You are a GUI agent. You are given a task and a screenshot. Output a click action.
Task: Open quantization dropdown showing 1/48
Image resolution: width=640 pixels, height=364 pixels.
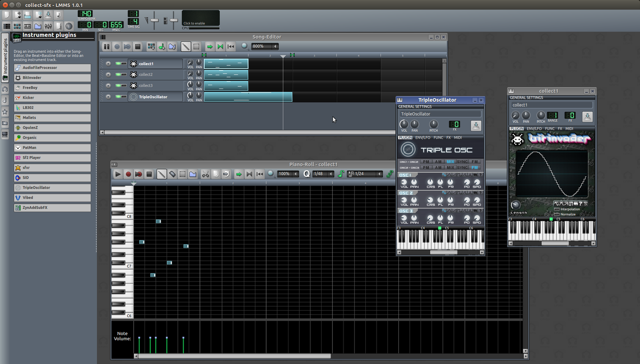pos(323,174)
